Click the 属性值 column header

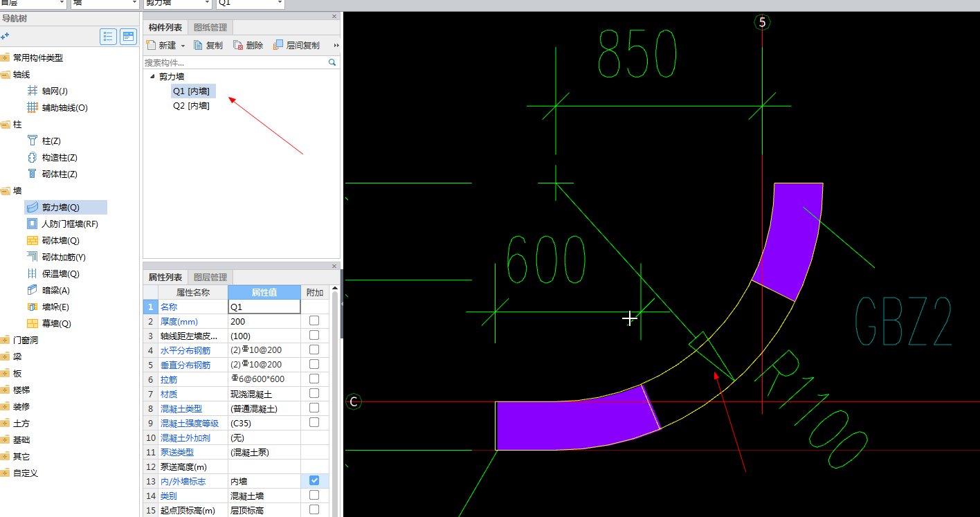tap(264, 292)
